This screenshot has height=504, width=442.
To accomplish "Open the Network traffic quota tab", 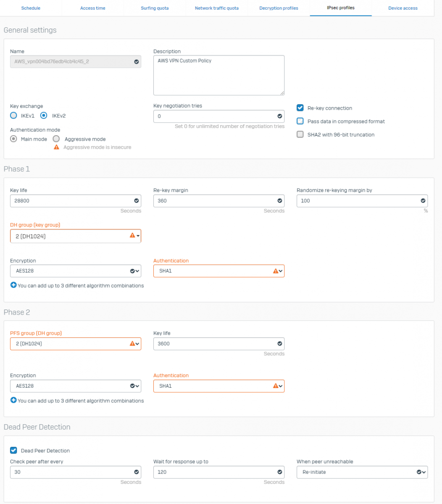I will coord(216,8).
